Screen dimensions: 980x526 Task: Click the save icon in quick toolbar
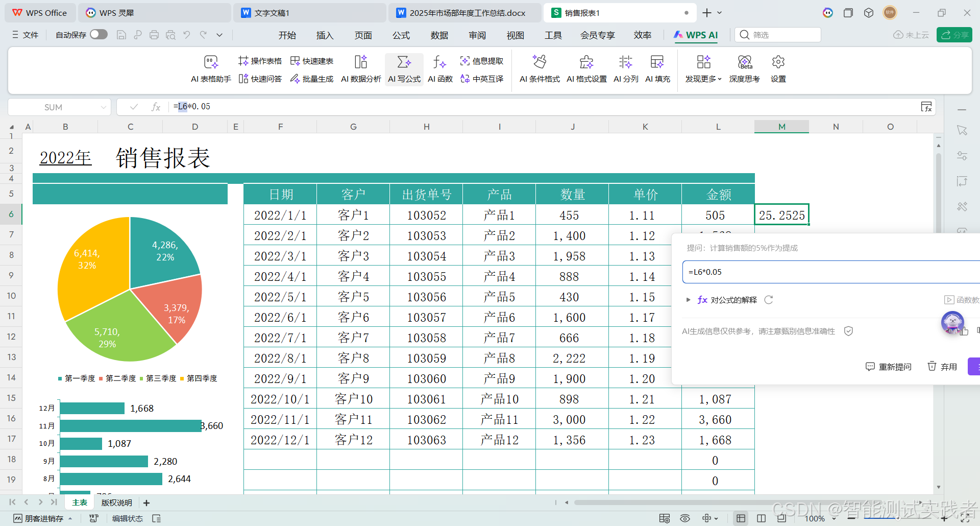pos(121,35)
